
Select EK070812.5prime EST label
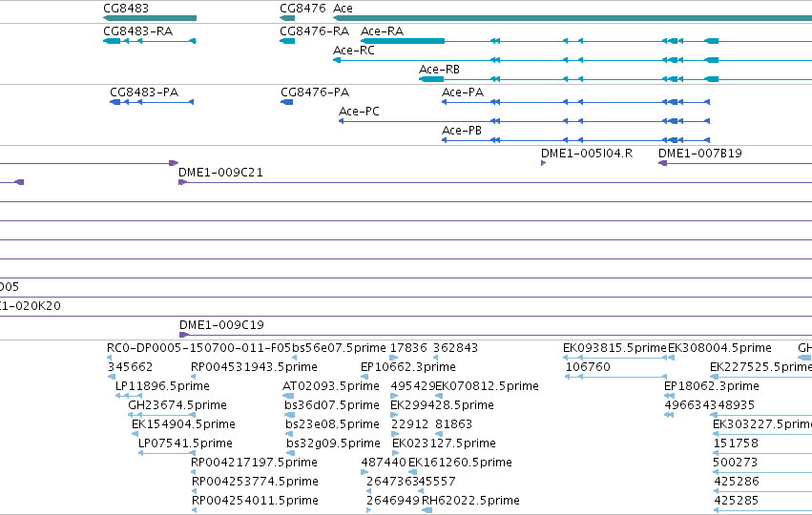pyautogui.click(x=487, y=386)
